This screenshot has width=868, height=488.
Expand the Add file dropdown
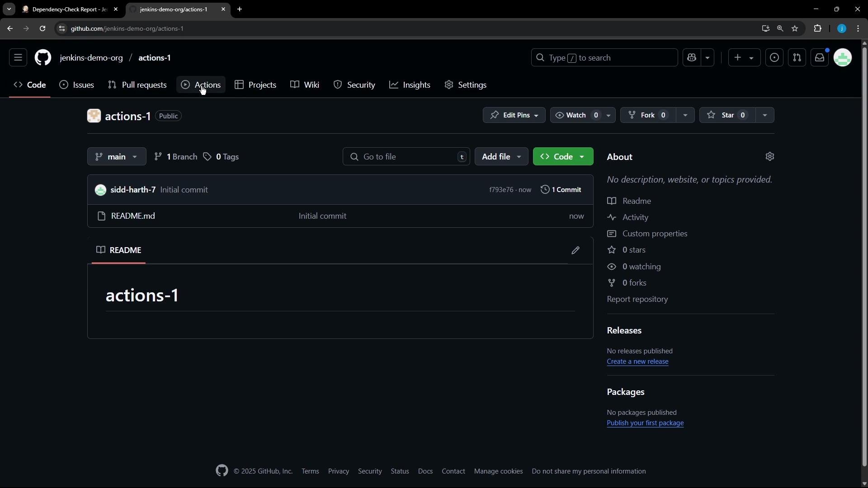pos(501,157)
